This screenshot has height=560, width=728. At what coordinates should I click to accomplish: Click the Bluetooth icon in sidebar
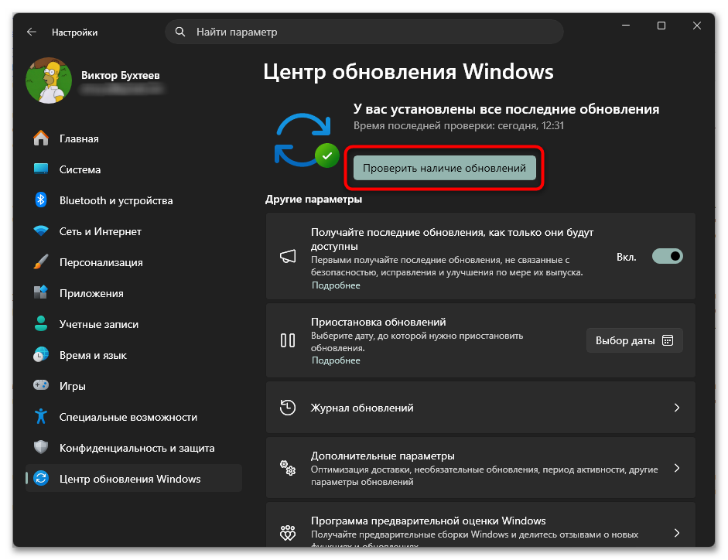(41, 200)
